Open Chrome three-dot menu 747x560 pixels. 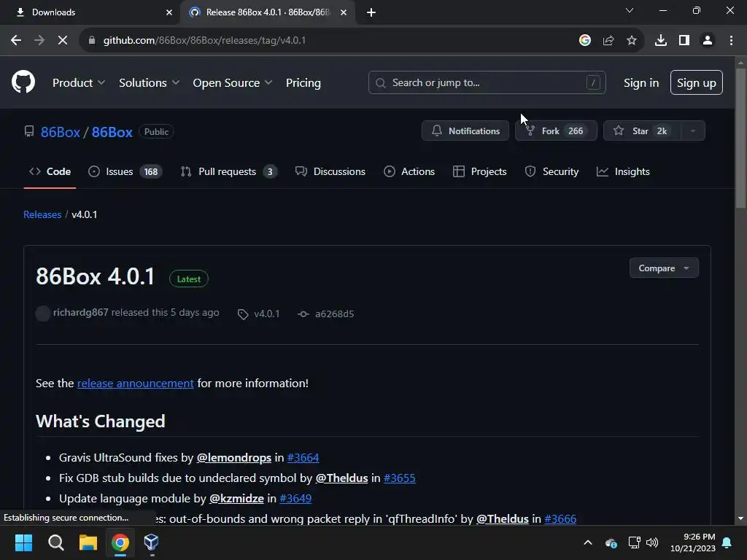[x=731, y=41]
